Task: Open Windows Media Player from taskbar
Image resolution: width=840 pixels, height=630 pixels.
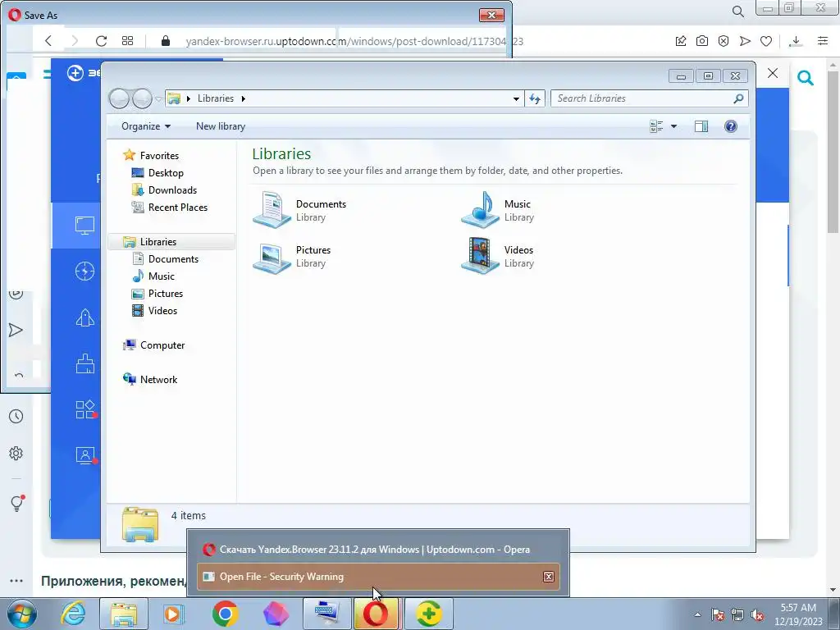Action: click(173, 614)
